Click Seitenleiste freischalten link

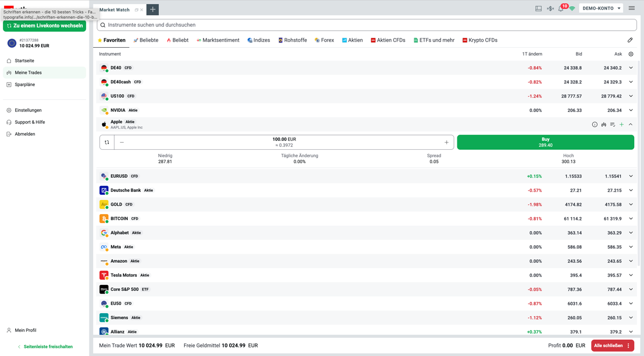(45, 347)
